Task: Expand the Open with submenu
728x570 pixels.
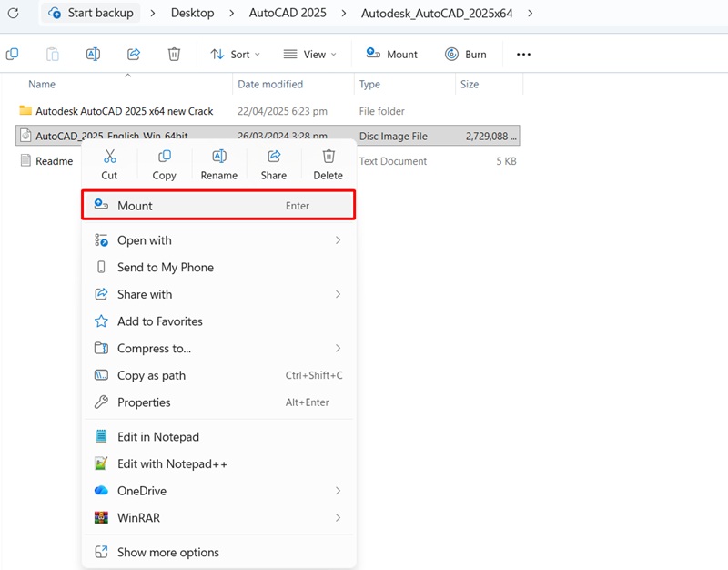Action: click(x=146, y=240)
